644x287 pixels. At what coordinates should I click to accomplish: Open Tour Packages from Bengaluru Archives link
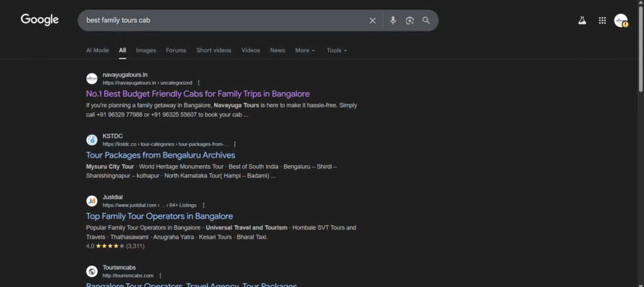(160, 155)
